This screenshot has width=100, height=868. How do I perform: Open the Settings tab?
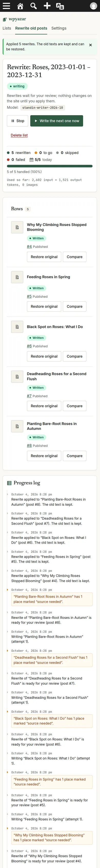click(59, 28)
